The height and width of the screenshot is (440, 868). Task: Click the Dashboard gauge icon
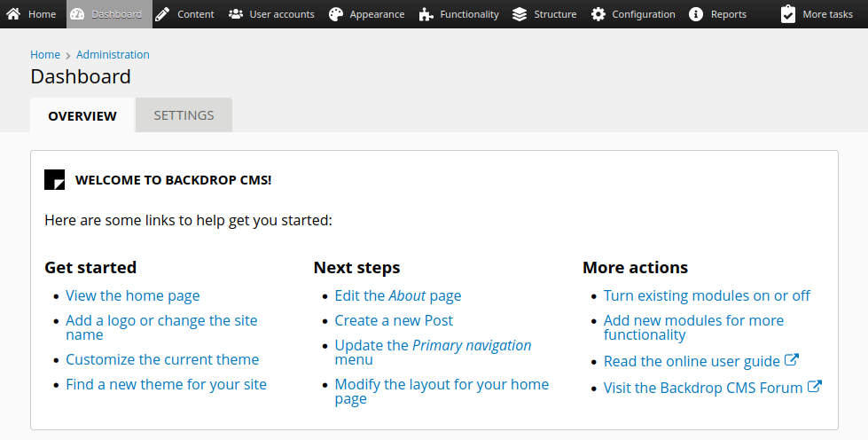tap(77, 14)
